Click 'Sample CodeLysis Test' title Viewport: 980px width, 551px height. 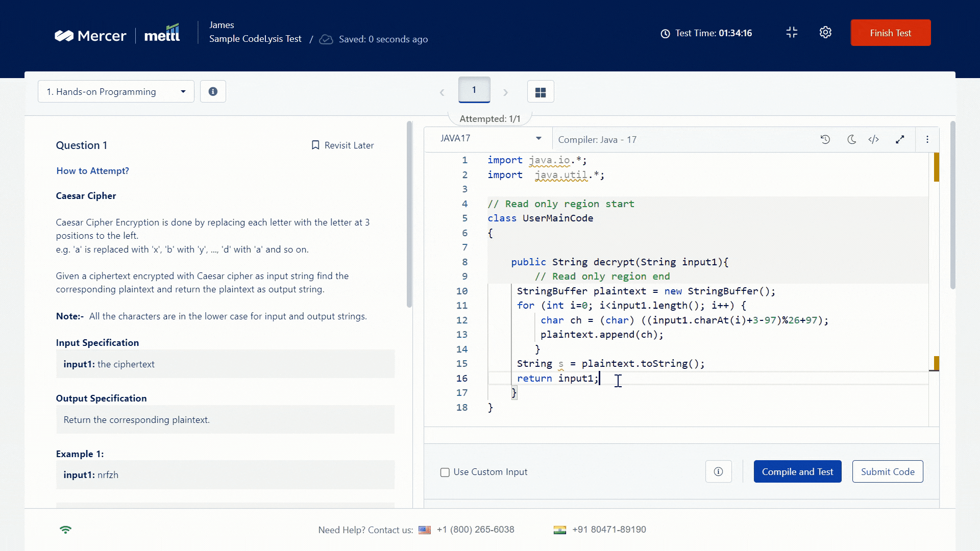click(x=255, y=39)
